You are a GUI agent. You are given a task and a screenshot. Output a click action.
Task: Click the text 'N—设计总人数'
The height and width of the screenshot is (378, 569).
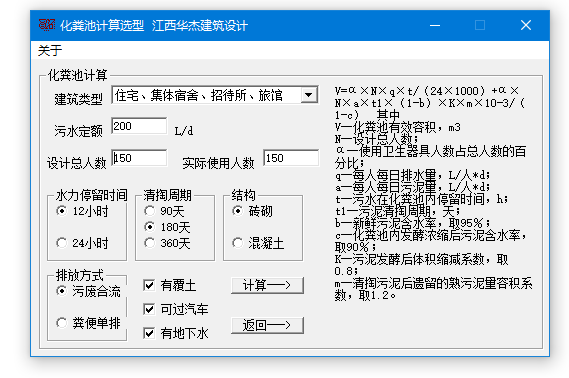[373, 139]
